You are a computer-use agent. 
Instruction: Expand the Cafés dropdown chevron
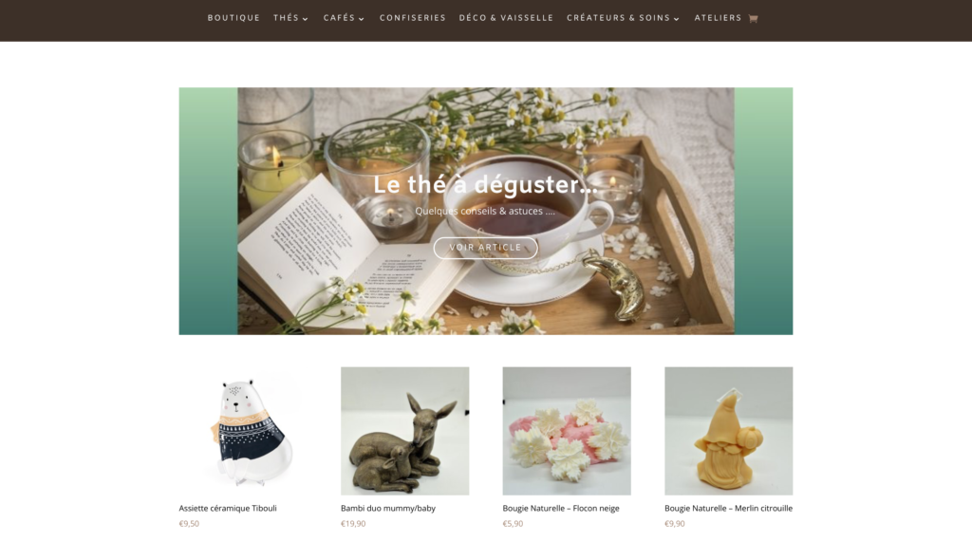click(x=362, y=19)
